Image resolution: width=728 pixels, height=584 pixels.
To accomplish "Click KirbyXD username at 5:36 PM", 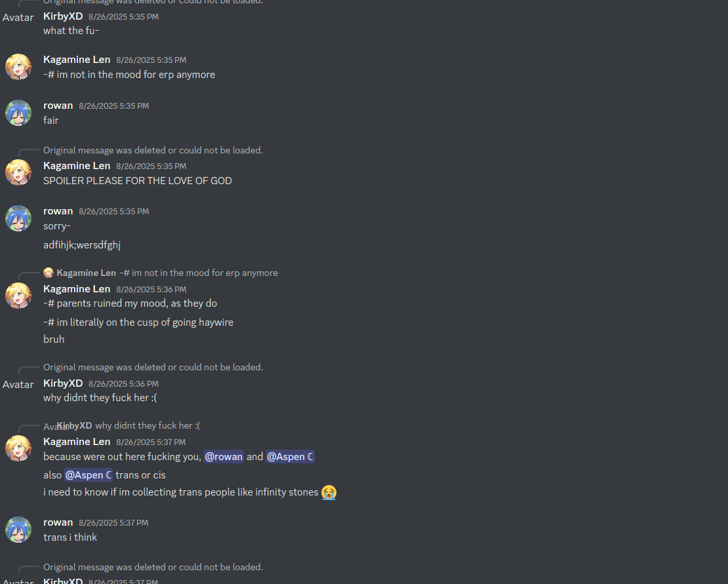I will point(63,383).
